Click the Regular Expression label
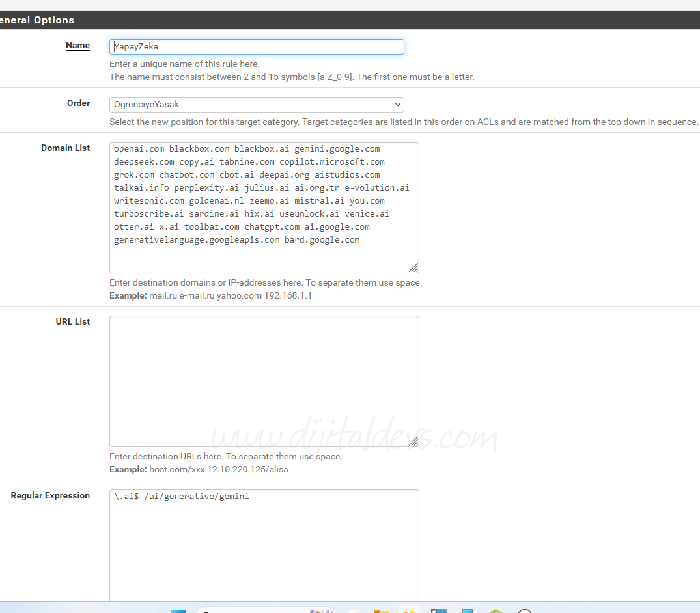This screenshot has width=700, height=613. click(50, 496)
